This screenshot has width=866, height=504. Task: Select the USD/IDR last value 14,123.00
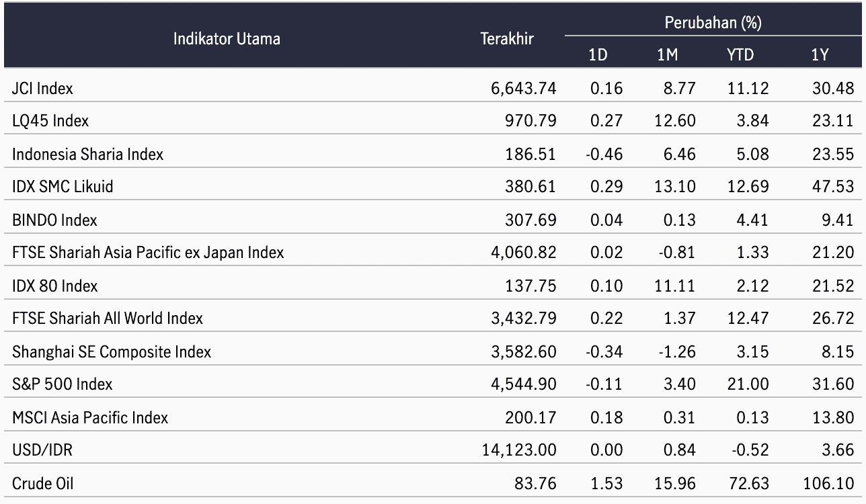(x=518, y=450)
